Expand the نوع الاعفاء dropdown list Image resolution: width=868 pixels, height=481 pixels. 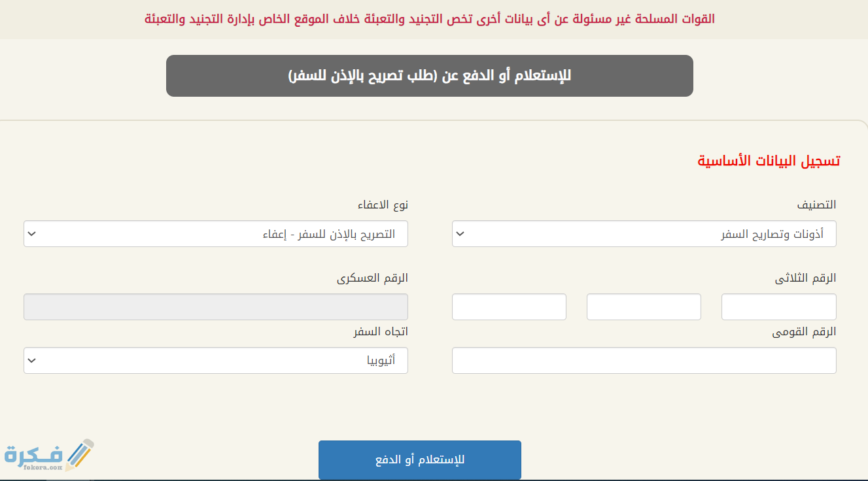pos(216,234)
